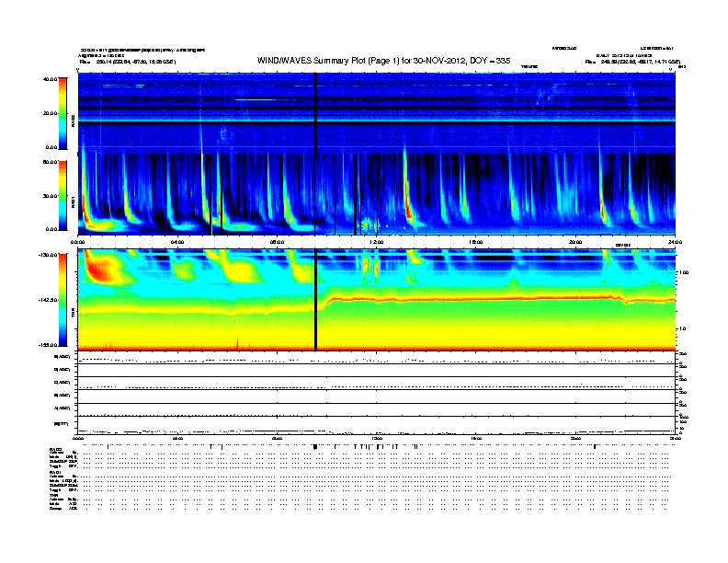Click the red burst near 21:00 in RAD1
The width and height of the screenshot is (728, 563).
coord(603,212)
